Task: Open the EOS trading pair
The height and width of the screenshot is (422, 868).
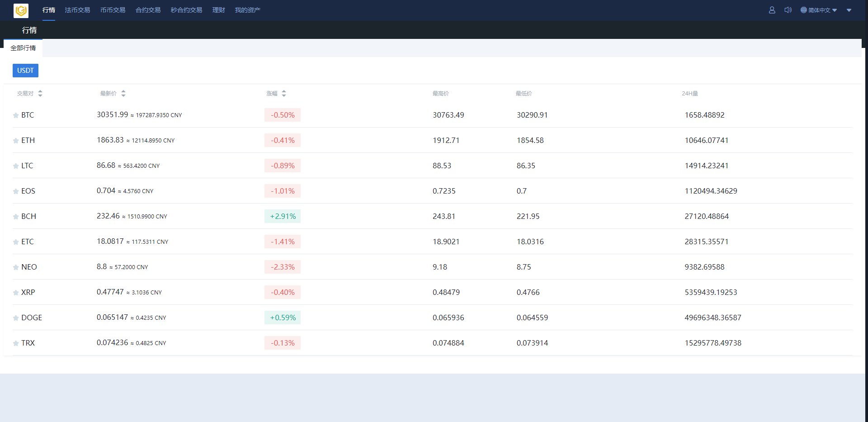Action: [x=28, y=191]
